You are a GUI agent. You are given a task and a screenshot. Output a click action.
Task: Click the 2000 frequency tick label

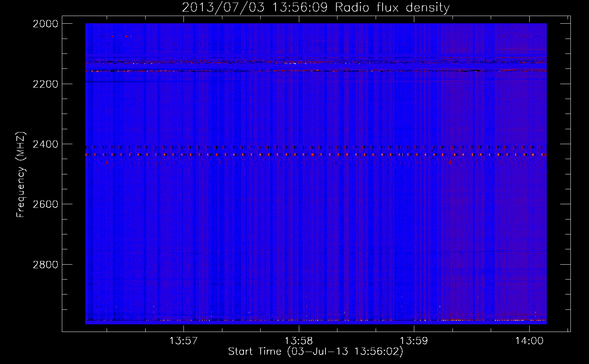(x=46, y=24)
